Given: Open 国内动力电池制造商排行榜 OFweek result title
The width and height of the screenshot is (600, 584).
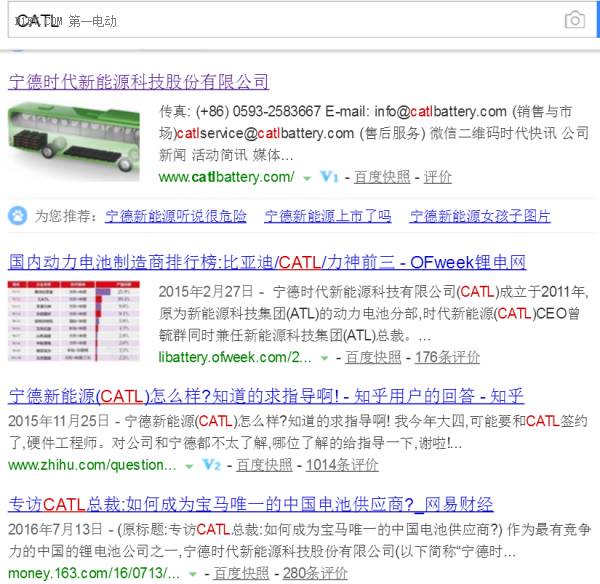Looking at the screenshot, I should point(267,263).
